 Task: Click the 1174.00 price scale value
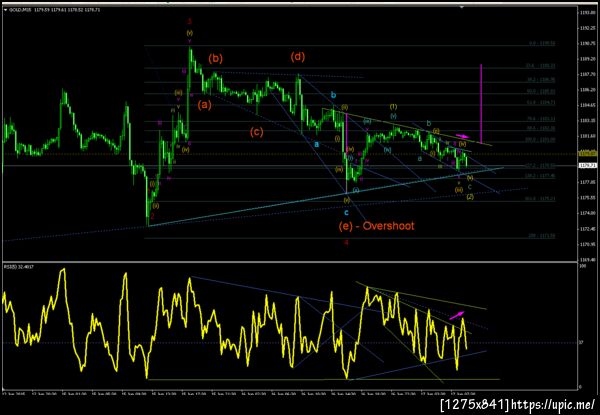coord(587,213)
